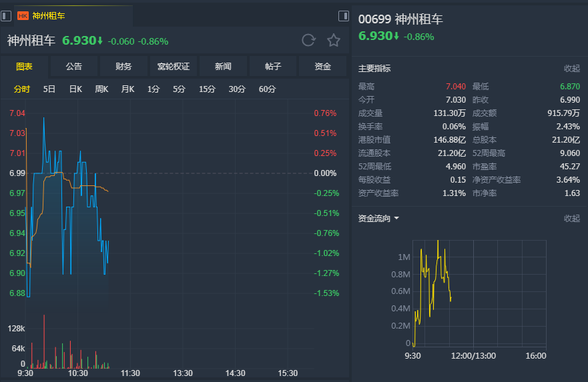The height and width of the screenshot is (382, 588).
Task: Switch to the 资金 tab
Action: 322,66
